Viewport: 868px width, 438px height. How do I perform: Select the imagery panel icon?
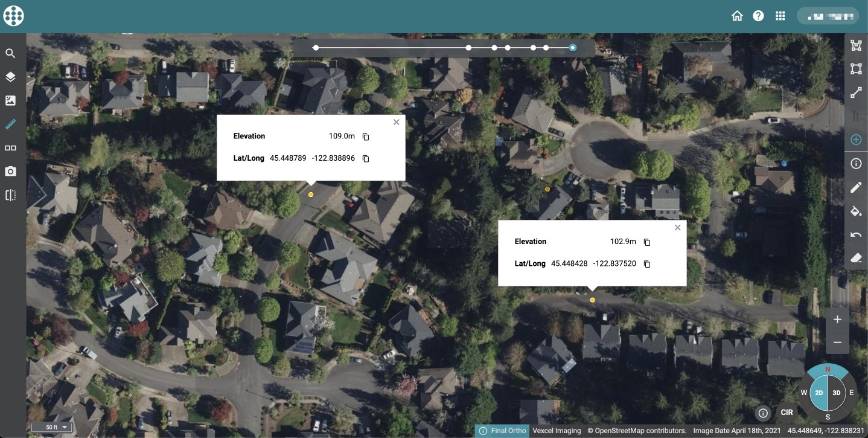[10, 100]
